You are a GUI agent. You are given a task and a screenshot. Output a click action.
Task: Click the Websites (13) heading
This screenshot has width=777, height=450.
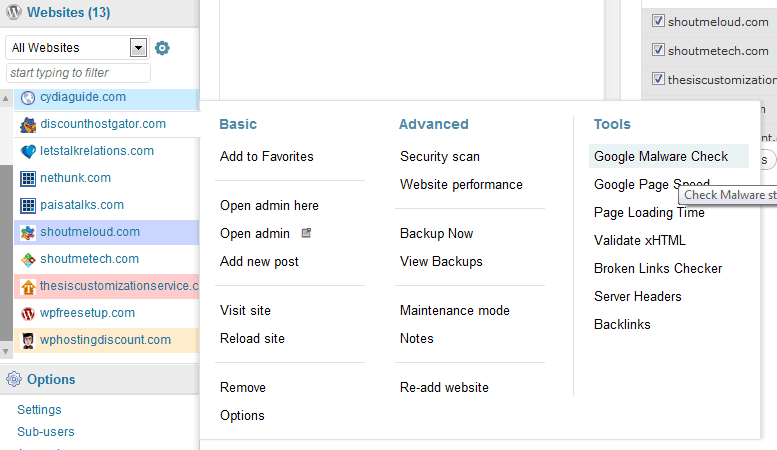click(68, 12)
